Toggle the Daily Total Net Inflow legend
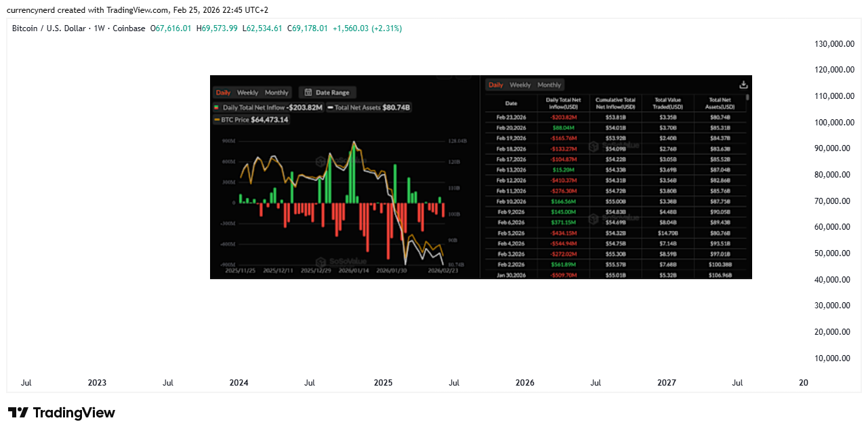This screenshot has width=868, height=433. coord(268,107)
